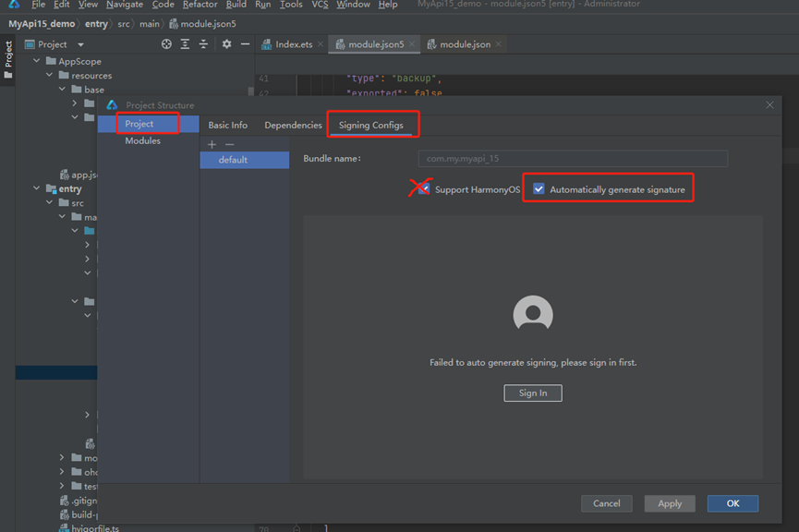799x532 pixels.
Task: Click the Collapse All icon in Project panel
Action: [203, 44]
